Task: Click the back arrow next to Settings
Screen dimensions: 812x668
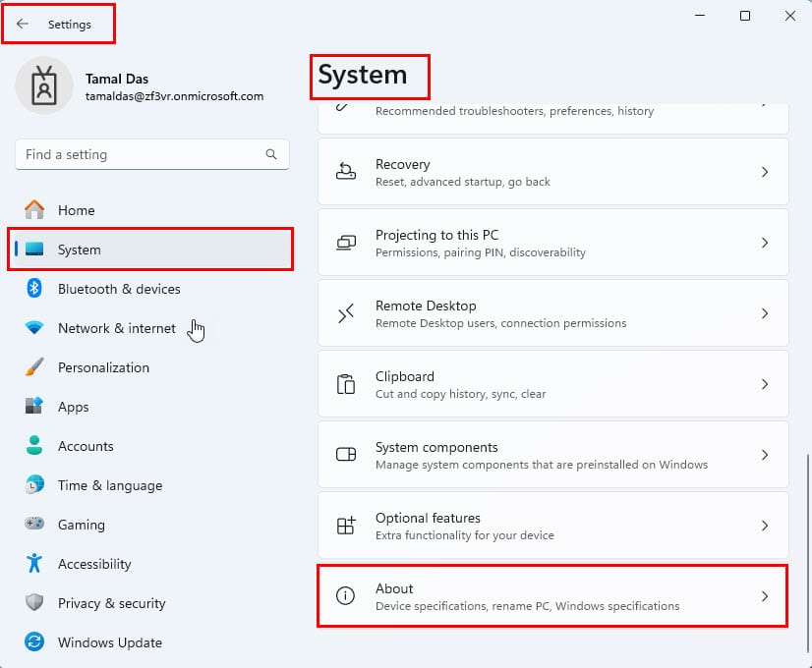Action: [x=23, y=24]
